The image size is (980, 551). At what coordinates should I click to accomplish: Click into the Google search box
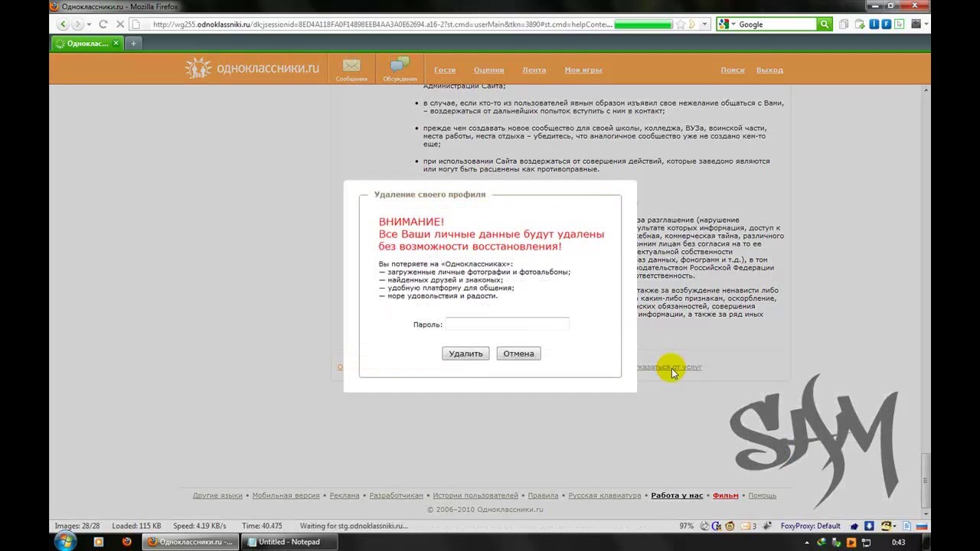coord(776,24)
